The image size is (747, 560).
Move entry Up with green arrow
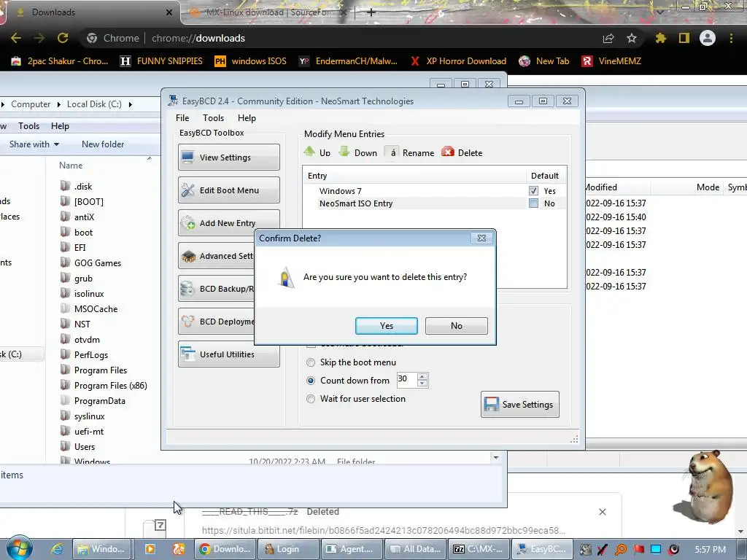pyautogui.click(x=309, y=152)
